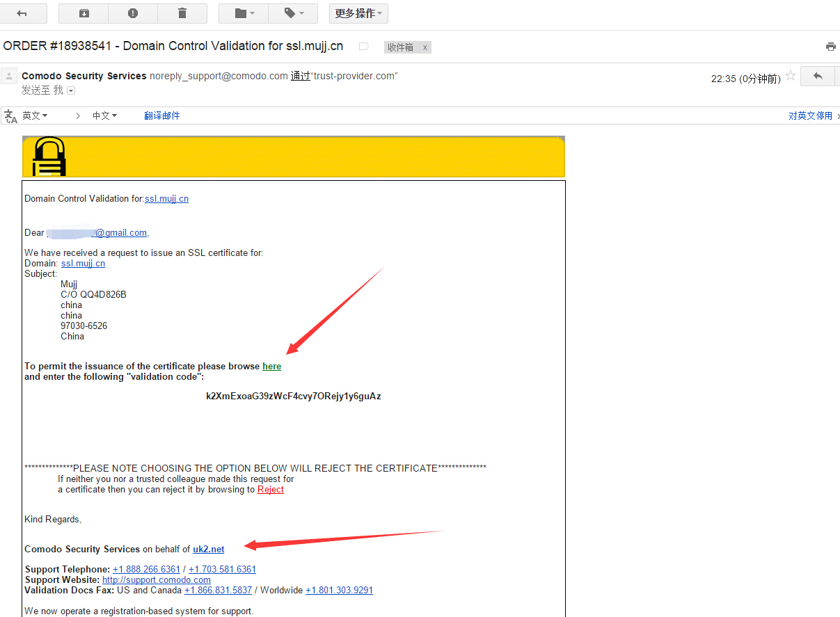The image size is (840, 617).
Task: Click phone number +1.703.581.6361
Action: point(222,569)
